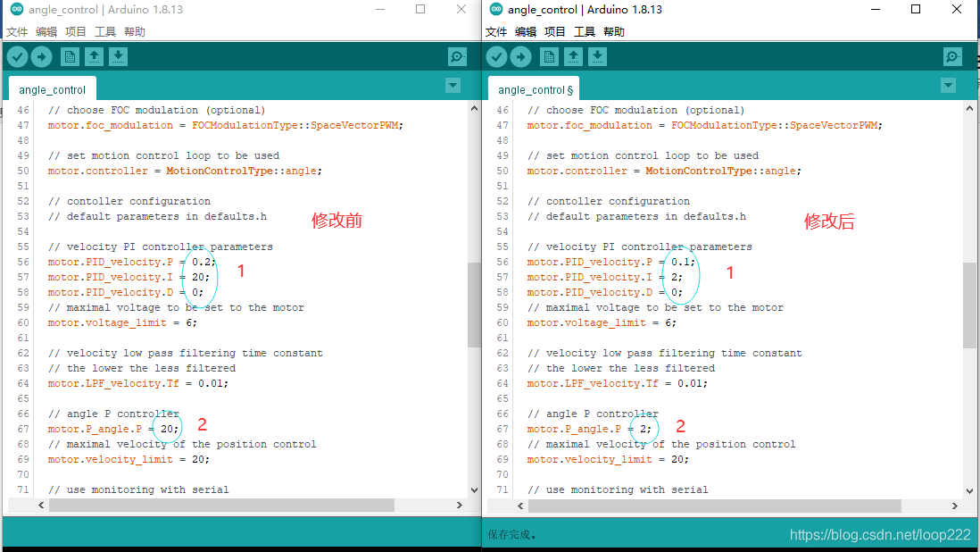Open 项目 menu in right window
The width and height of the screenshot is (980, 552).
[x=555, y=32]
